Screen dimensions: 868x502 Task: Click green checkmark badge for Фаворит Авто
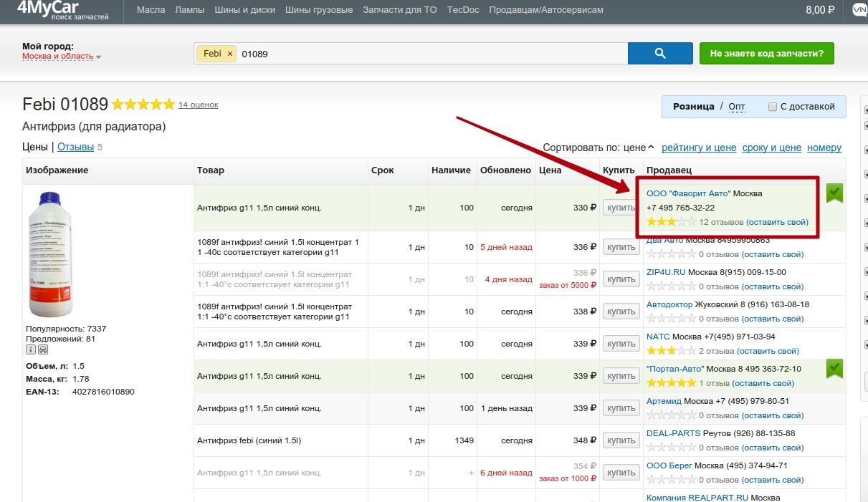[834, 193]
